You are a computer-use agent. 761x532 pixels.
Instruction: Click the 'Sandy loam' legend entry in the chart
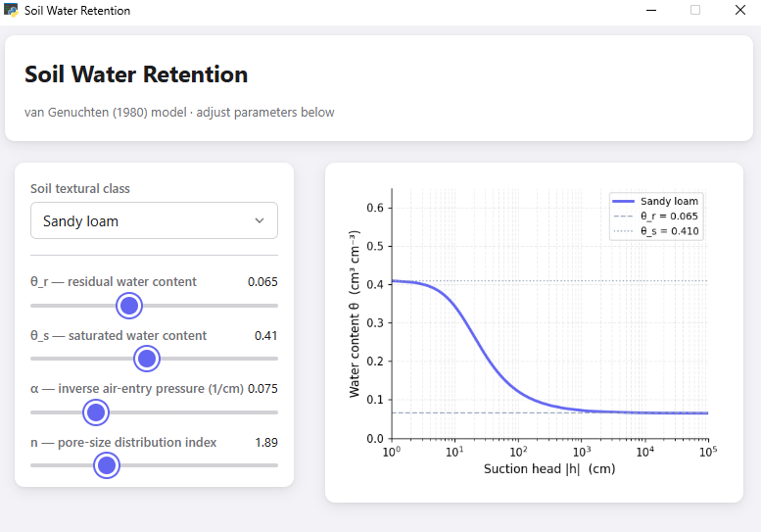pos(655,201)
